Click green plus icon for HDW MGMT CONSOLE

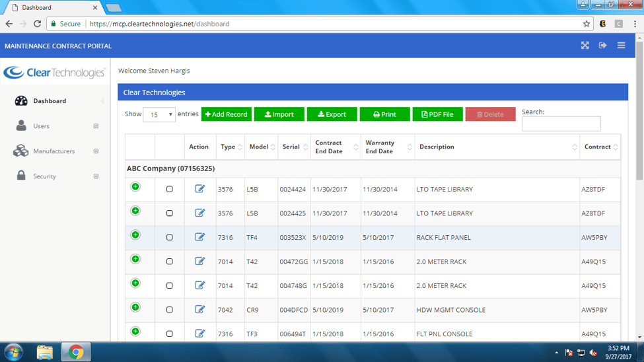tap(135, 307)
